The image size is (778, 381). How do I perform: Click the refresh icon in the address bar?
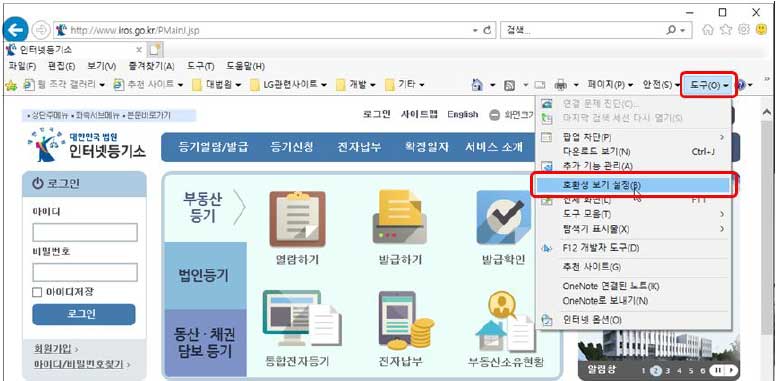(487, 30)
